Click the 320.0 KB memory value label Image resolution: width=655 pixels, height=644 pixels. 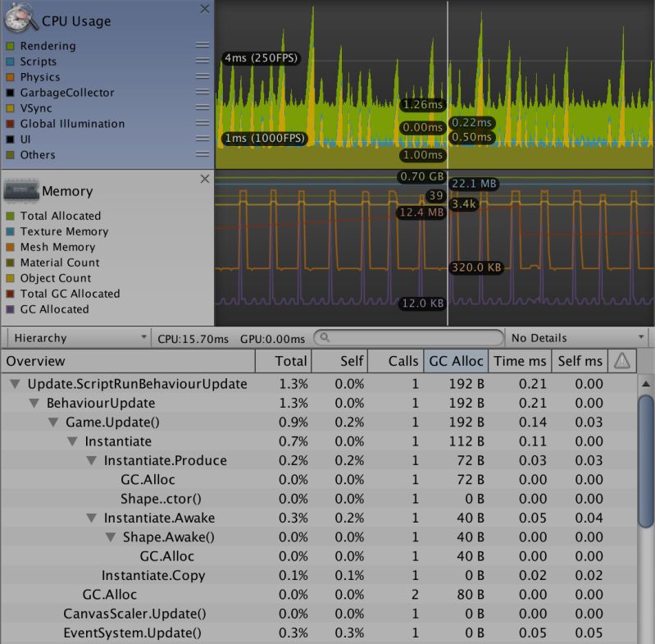click(x=476, y=267)
